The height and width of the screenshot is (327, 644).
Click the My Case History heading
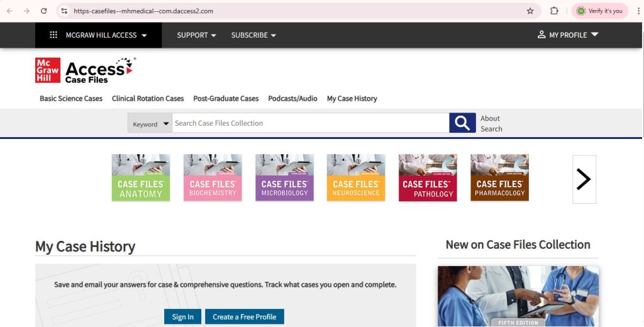(x=85, y=247)
